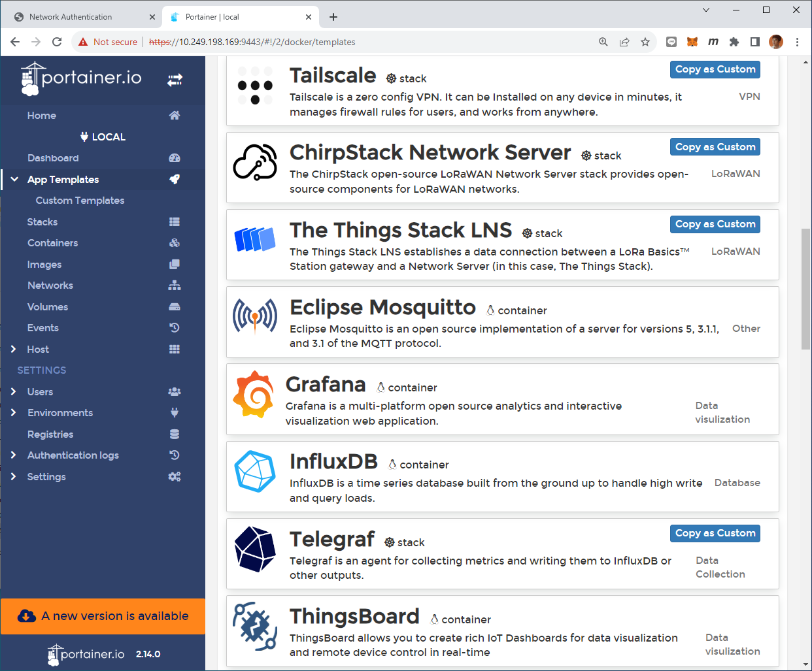Screen dimensions: 812x671
Task: Reload the current page
Action: point(57,42)
